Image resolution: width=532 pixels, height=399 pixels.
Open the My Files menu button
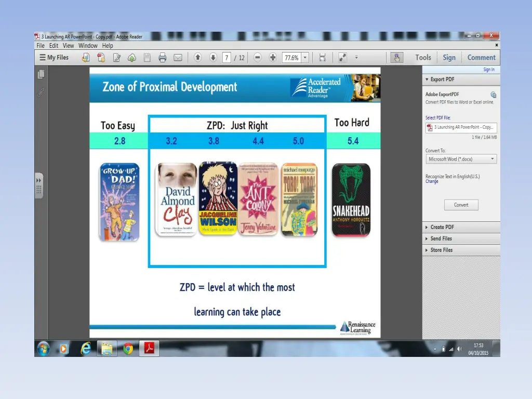coord(54,57)
